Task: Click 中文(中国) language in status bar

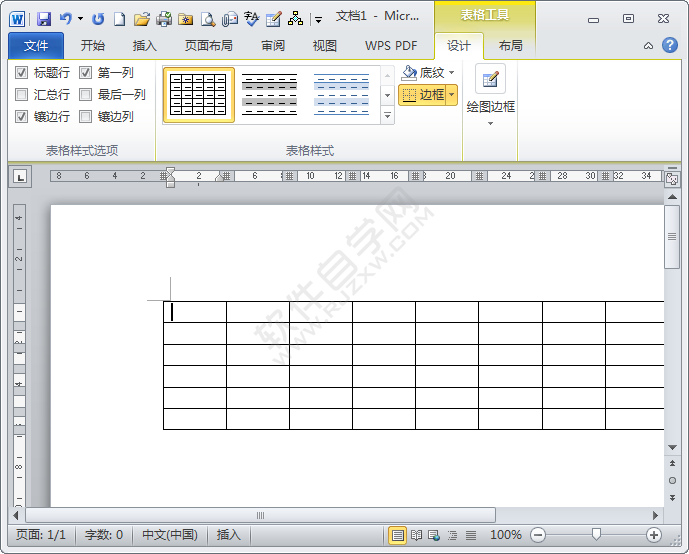Action: (169, 535)
